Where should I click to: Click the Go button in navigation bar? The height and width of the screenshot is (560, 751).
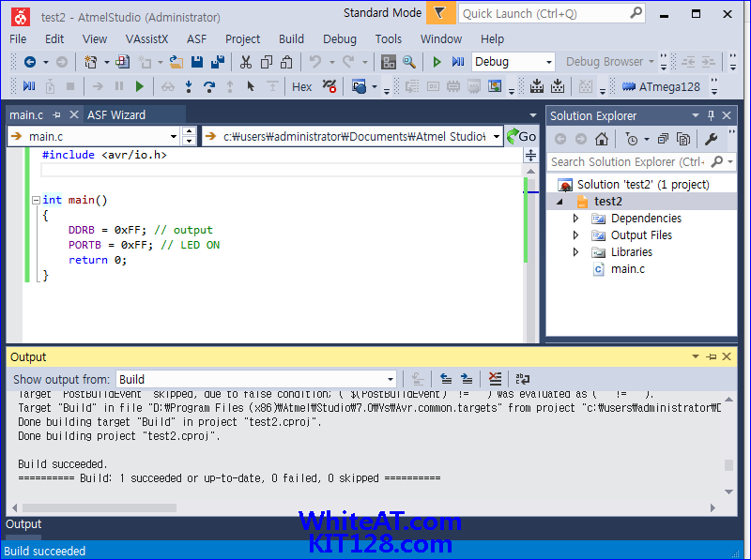522,136
